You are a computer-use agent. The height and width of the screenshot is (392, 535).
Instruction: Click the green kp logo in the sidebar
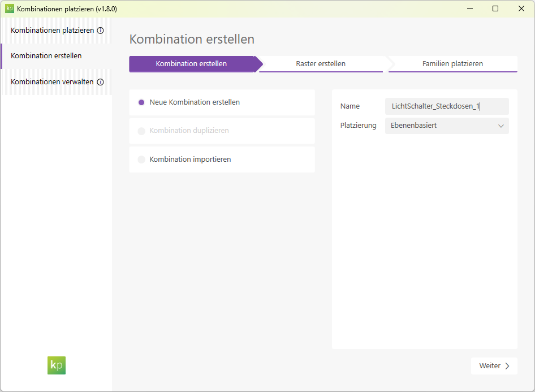(56, 365)
